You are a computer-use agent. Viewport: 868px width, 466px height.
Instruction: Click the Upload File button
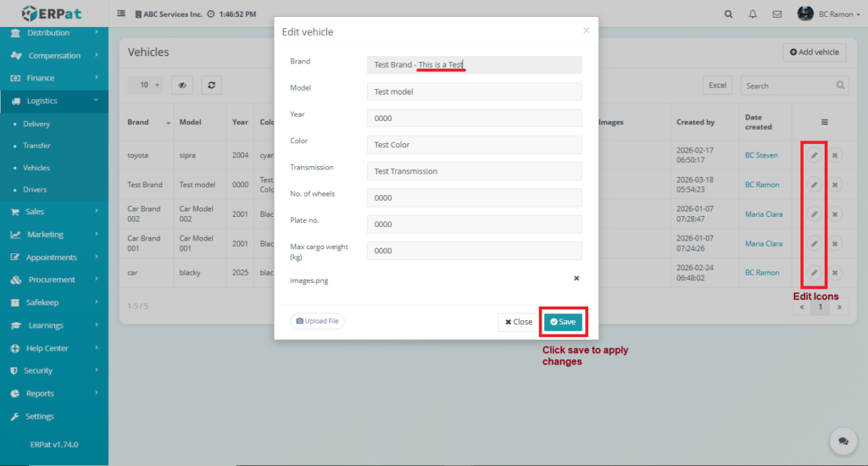pyautogui.click(x=317, y=321)
